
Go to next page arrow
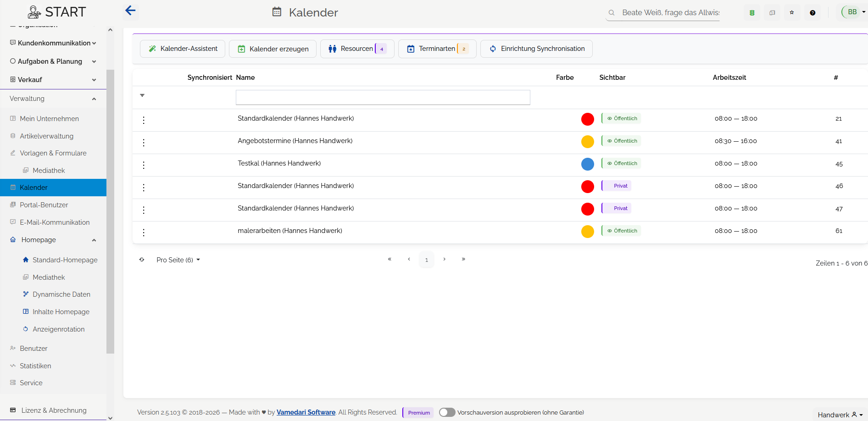pos(444,259)
